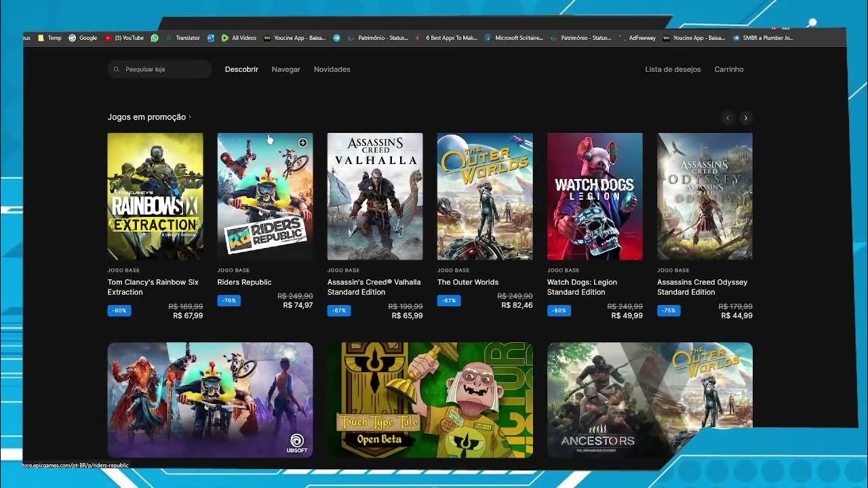The image size is (868, 488).
Task: Add Riders Republic to wishlist via plus icon
Action: 302,142
